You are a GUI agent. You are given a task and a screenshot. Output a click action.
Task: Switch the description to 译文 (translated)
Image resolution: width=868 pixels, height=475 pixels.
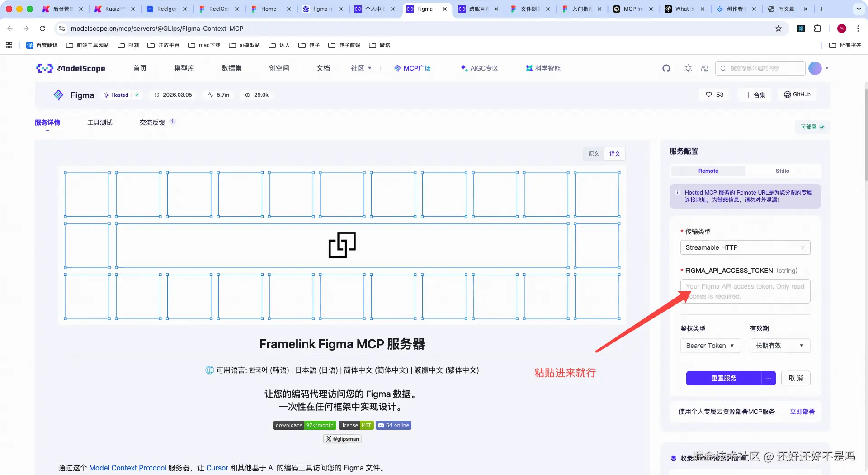[x=615, y=154]
